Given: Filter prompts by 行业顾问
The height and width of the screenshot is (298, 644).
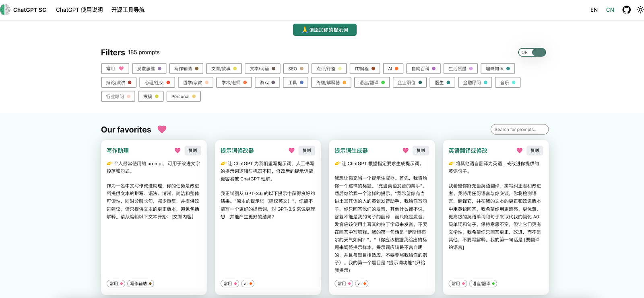Looking at the screenshot, I should (118, 97).
